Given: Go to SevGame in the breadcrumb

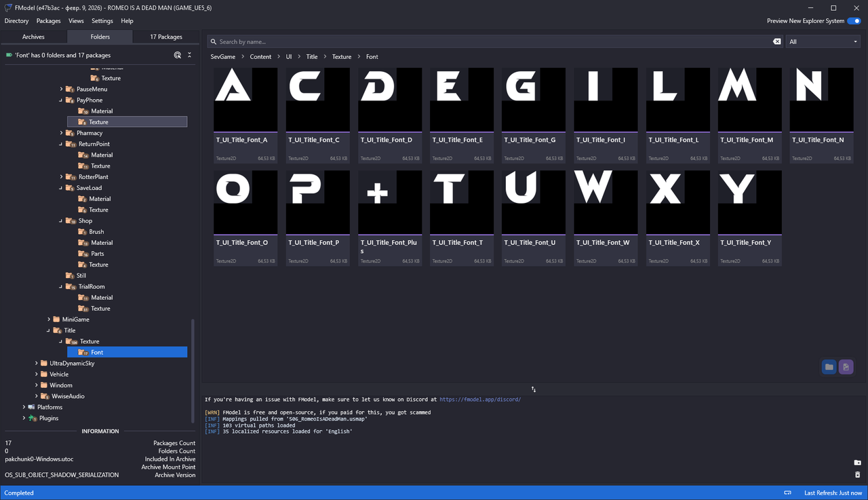Looking at the screenshot, I should click(x=223, y=57).
